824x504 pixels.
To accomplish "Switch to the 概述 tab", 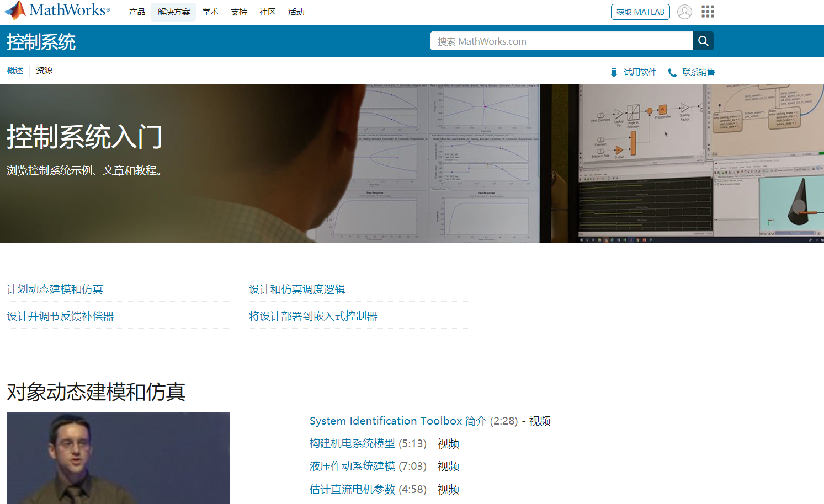I will (15, 71).
